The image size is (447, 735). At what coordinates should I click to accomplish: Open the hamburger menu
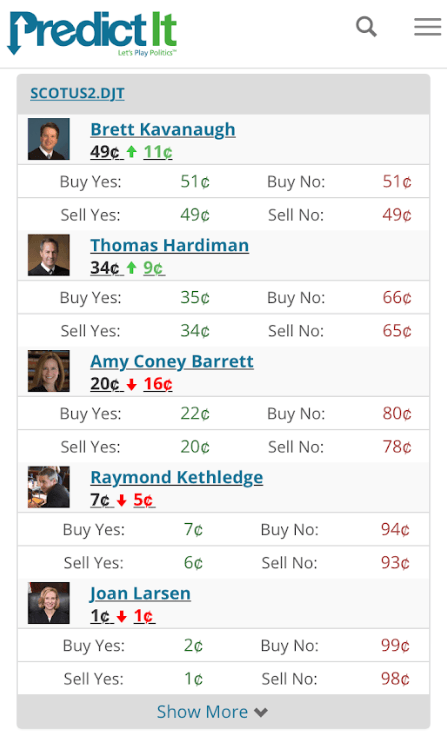coord(427,27)
